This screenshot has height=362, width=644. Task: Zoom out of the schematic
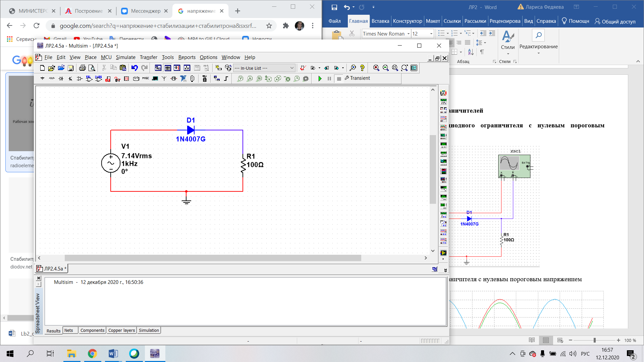pyautogui.click(x=386, y=68)
